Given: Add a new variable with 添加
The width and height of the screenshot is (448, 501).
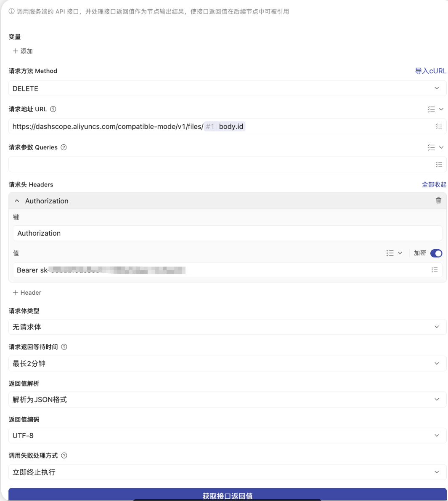Looking at the screenshot, I should pos(23,51).
